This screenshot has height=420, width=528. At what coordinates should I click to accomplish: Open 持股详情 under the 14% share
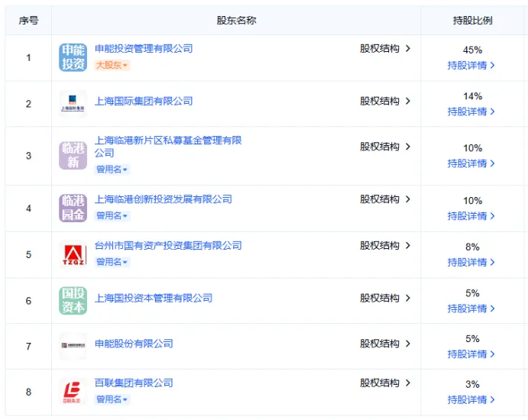coord(471,111)
